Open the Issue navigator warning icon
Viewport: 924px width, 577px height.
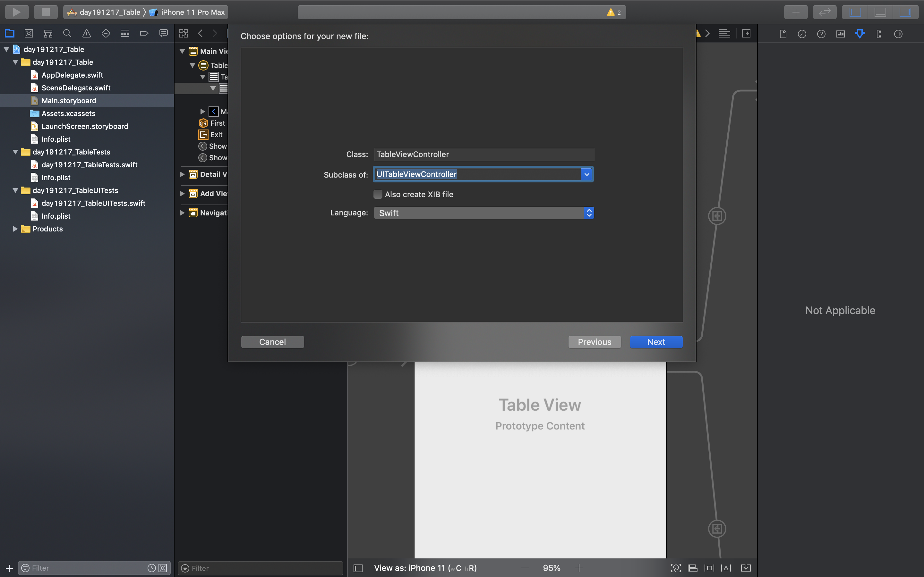(x=87, y=34)
